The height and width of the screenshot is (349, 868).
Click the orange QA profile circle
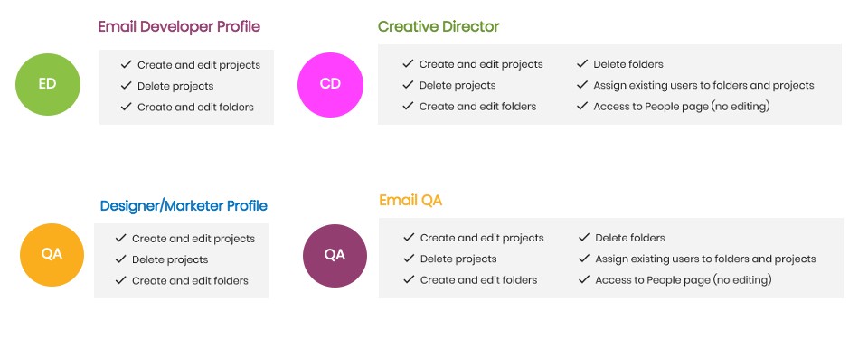coord(52,255)
